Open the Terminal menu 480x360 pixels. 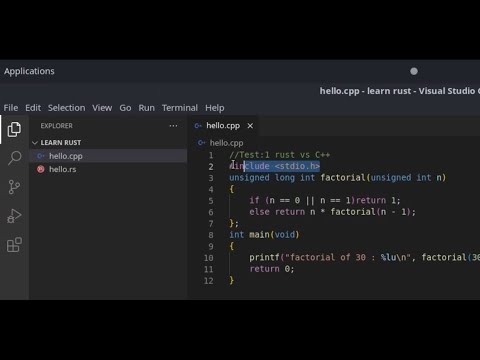click(180, 108)
